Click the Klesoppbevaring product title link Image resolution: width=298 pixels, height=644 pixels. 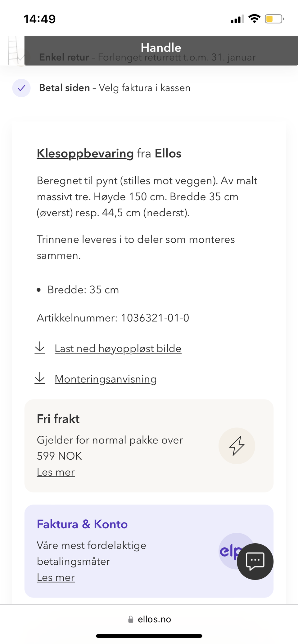84,153
